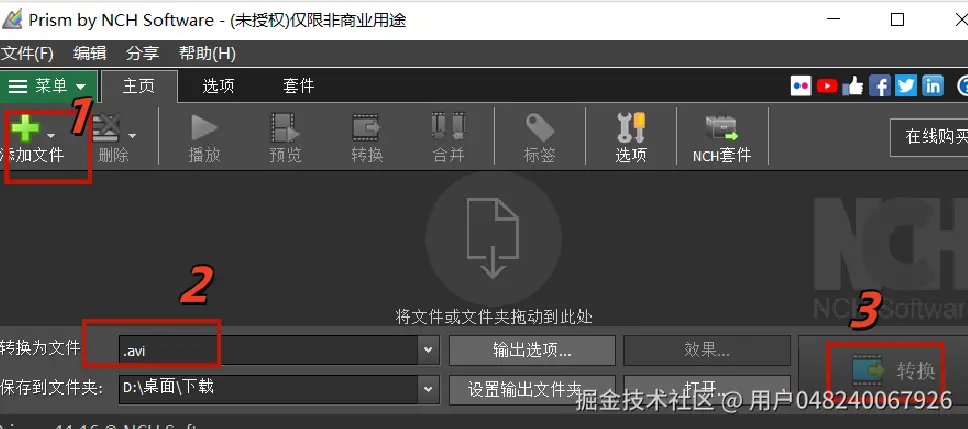The image size is (968, 429).
Task: Open the Help (帮助(H)) menu
Action: click(x=207, y=54)
